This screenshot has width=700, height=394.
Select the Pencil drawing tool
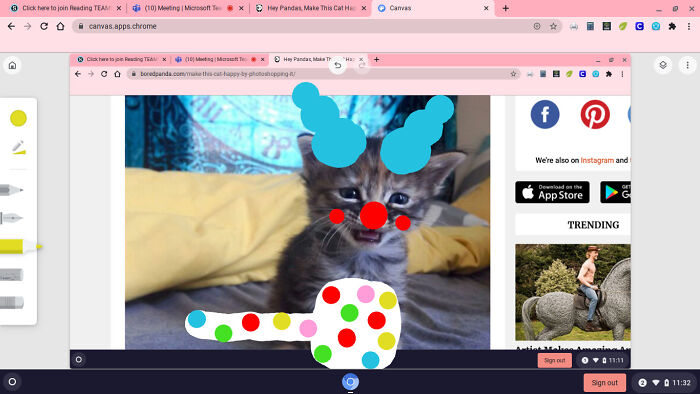click(11, 190)
